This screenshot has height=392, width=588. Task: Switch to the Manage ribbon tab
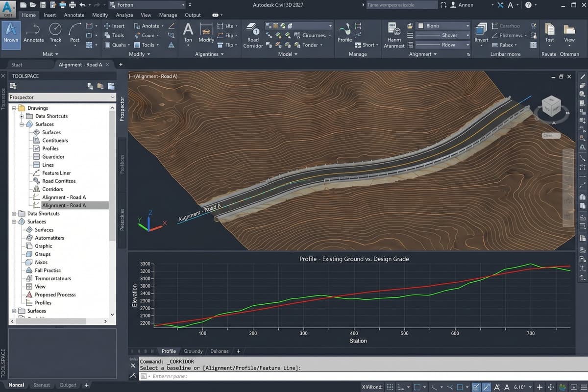point(168,15)
